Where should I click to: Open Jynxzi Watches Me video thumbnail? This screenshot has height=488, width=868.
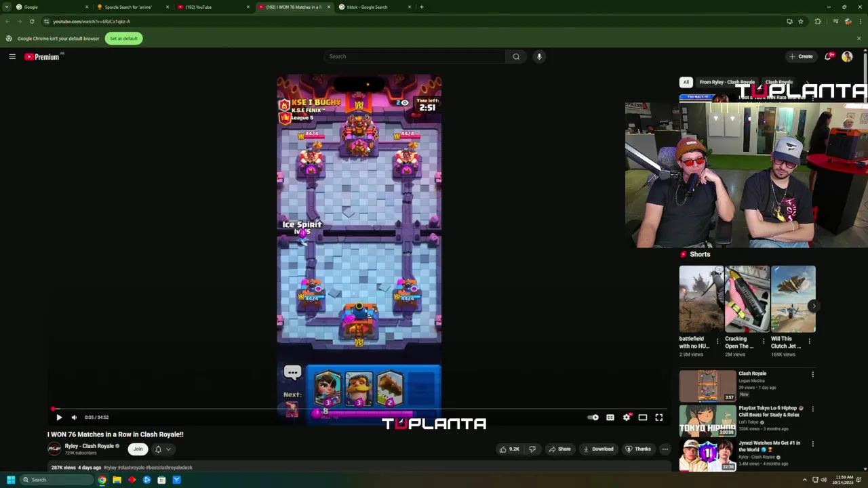tap(707, 455)
